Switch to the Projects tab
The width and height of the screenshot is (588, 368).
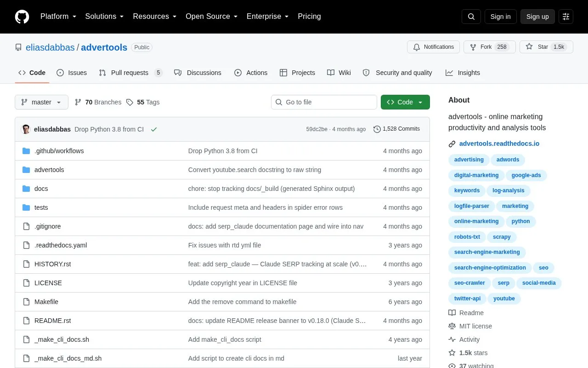point(297,73)
